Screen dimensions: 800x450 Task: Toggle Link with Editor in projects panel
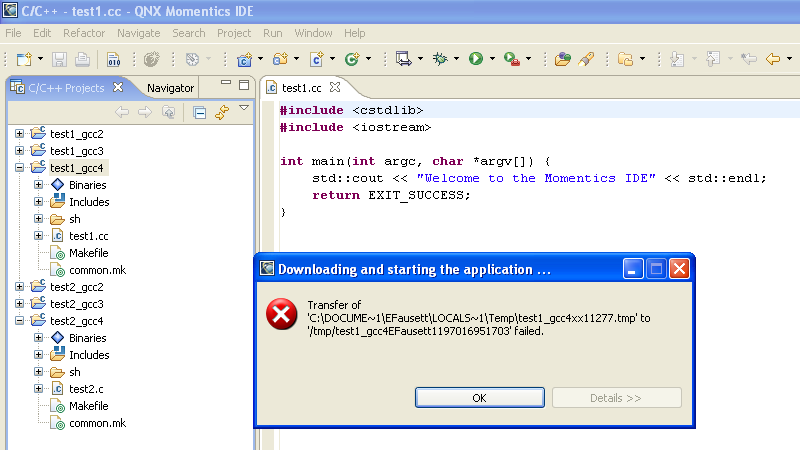click(221, 112)
